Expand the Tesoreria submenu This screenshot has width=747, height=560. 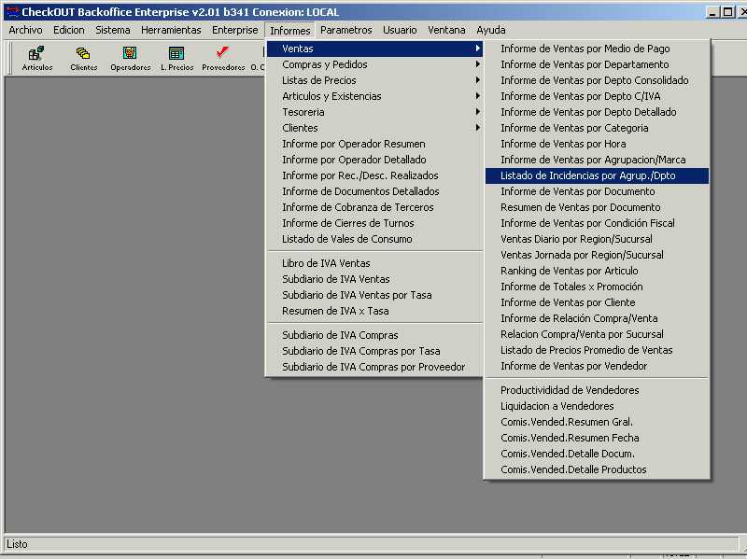point(374,112)
